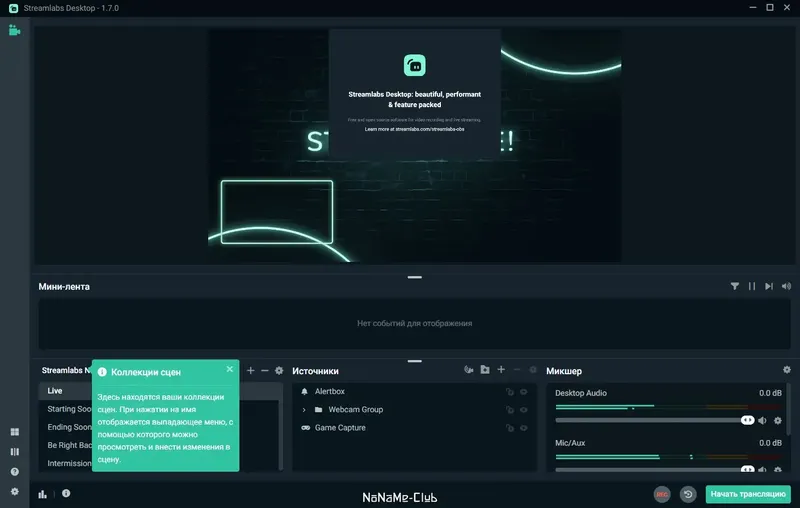This screenshot has height=508, width=800.
Task: Open scene transitions gear in Scenes panel
Action: click(x=279, y=370)
